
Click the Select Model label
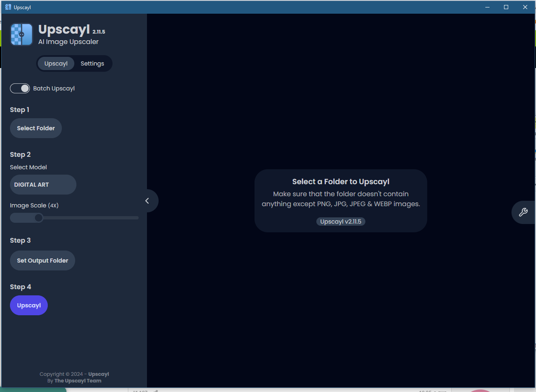[28, 167]
